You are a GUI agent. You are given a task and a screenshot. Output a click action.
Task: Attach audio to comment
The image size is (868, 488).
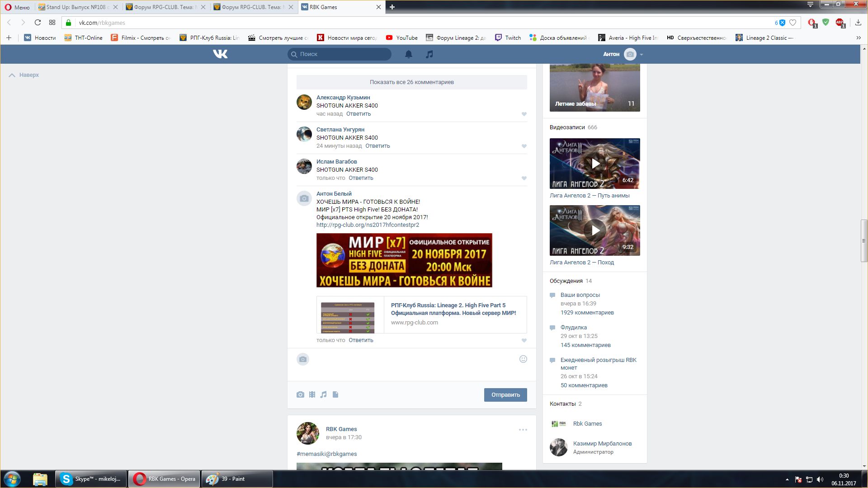coord(323,395)
